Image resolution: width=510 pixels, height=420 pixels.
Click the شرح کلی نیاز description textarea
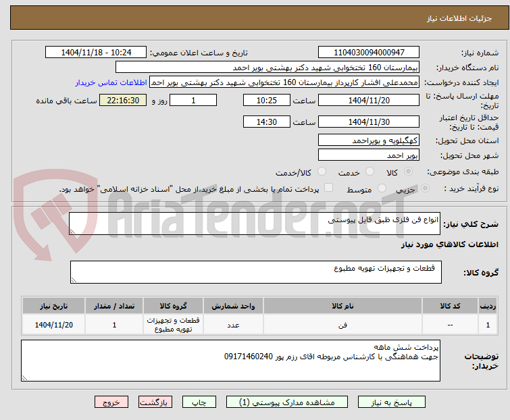(255, 224)
